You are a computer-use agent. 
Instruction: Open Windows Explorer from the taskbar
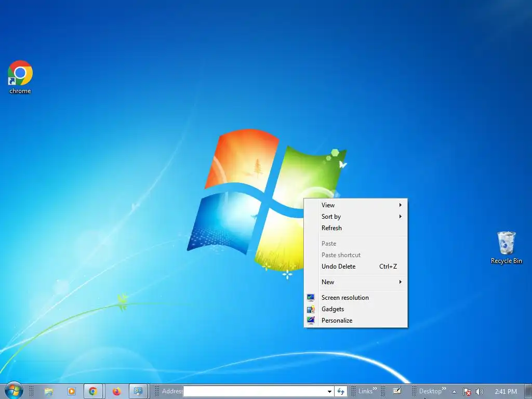[x=49, y=392]
